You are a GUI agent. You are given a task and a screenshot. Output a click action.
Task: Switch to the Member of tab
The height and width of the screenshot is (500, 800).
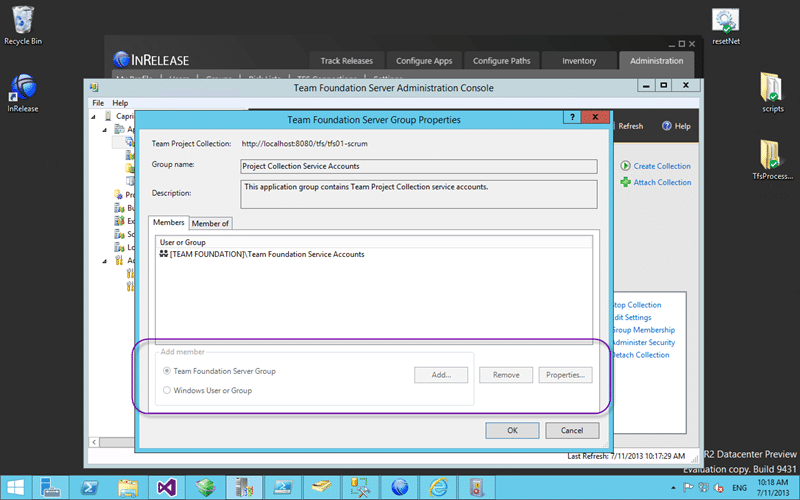click(x=210, y=223)
